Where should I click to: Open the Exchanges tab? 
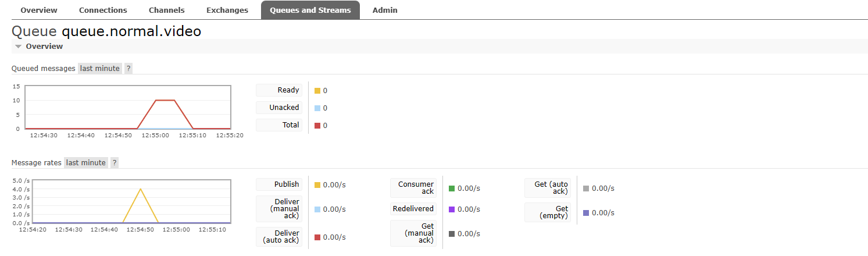pos(227,10)
